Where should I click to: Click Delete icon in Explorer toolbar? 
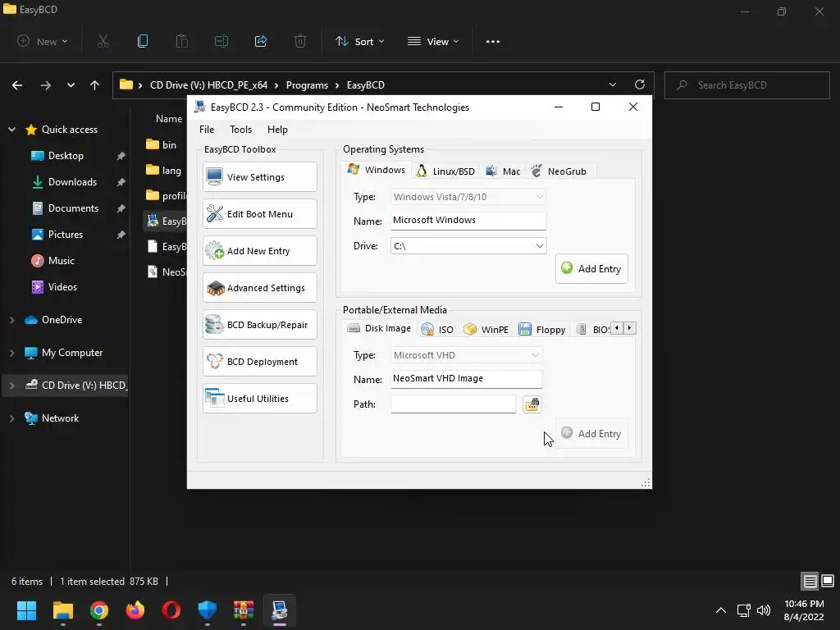300,41
